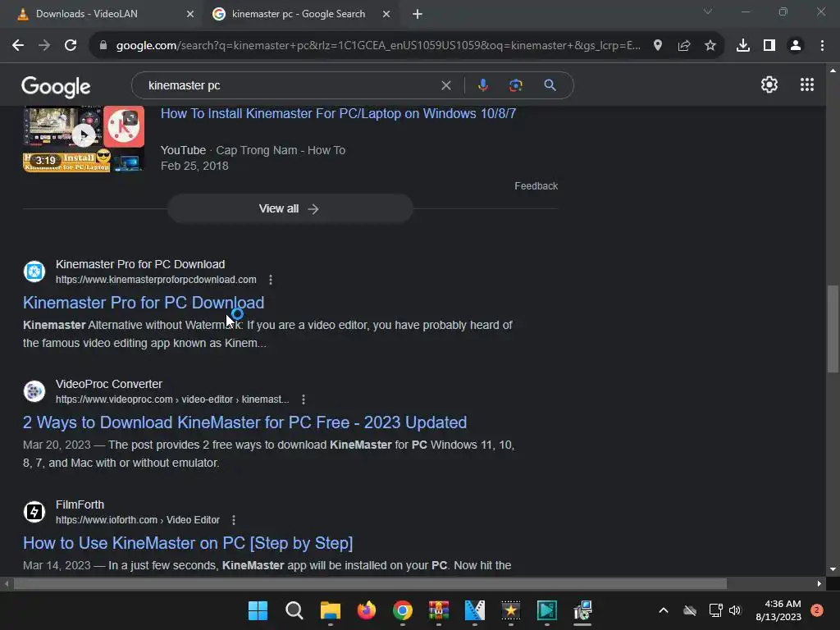
Task: Play the 3:19 Kinemaster video thumbnail
Action: click(84, 139)
